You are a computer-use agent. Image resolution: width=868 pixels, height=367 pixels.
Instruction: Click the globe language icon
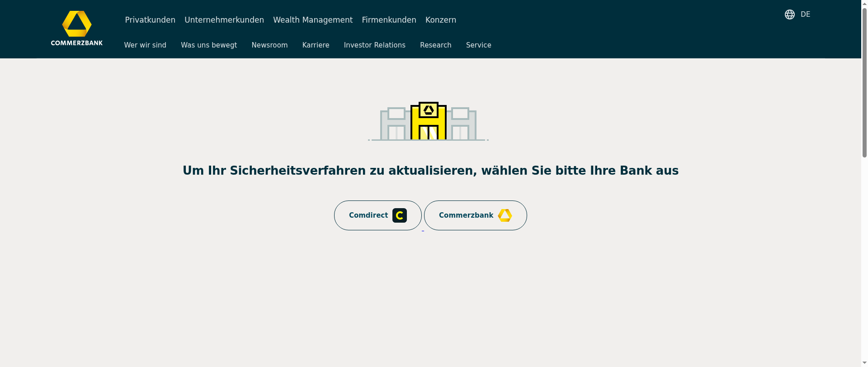point(790,14)
